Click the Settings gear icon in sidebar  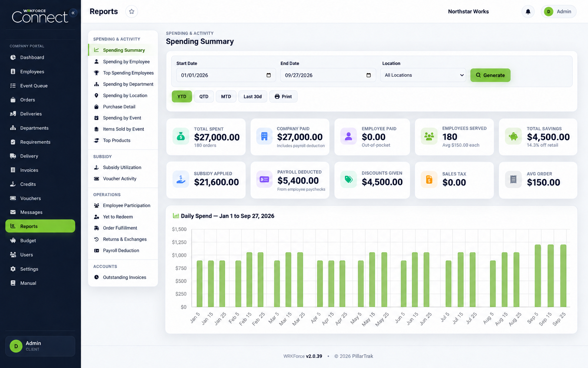pyautogui.click(x=13, y=269)
